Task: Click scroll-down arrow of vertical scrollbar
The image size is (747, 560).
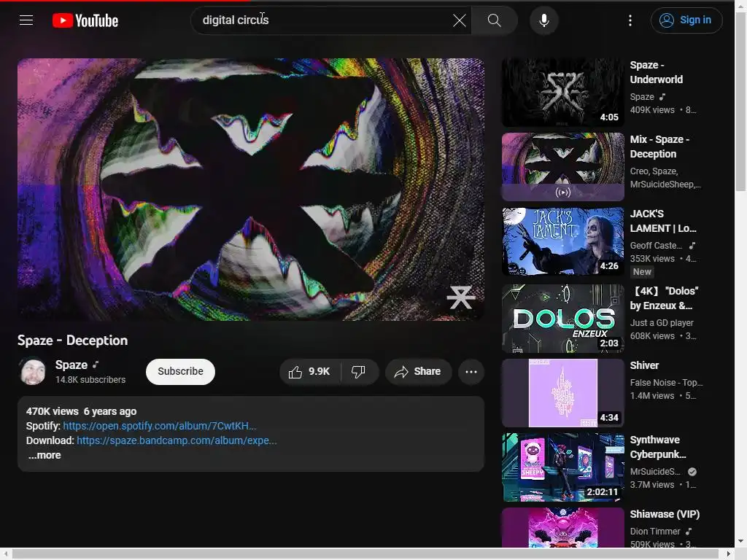Action: pyautogui.click(x=741, y=542)
